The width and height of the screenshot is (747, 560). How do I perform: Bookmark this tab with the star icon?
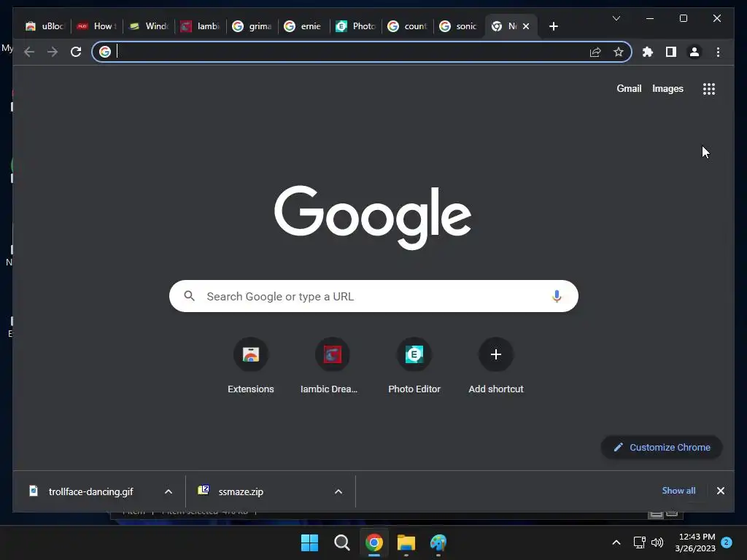[x=619, y=52]
